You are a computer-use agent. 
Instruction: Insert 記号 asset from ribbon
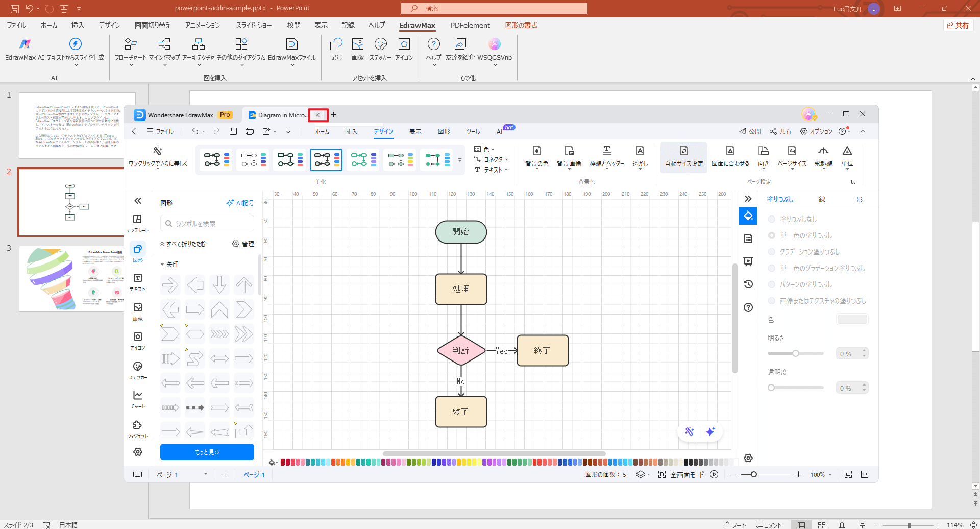[x=336, y=50]
